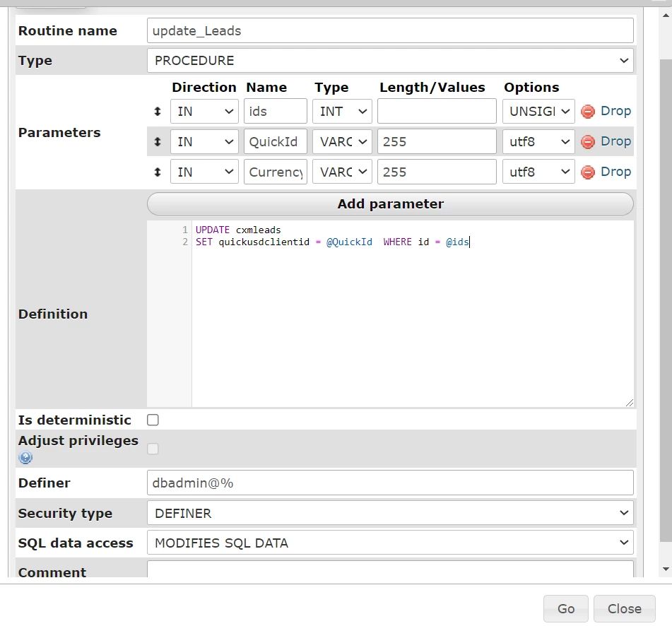Click the definition editor resize grip
The width and height of the screenshot is (672, 626).
coord(629,403)
